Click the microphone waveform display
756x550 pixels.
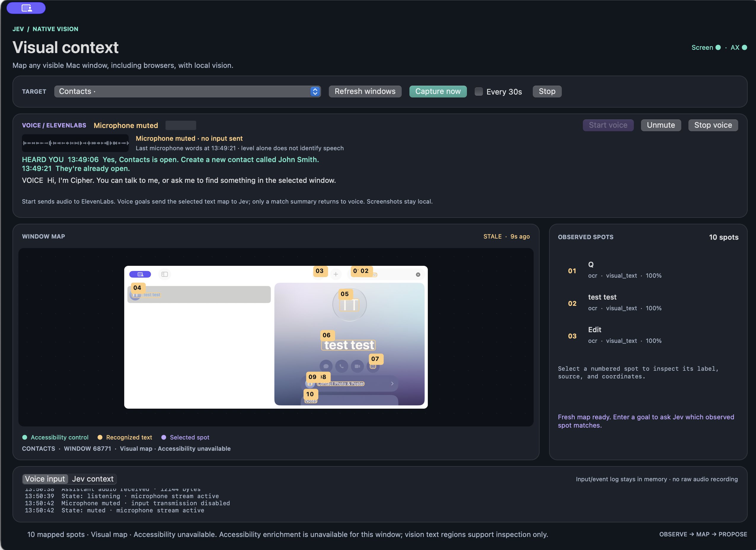75,143
